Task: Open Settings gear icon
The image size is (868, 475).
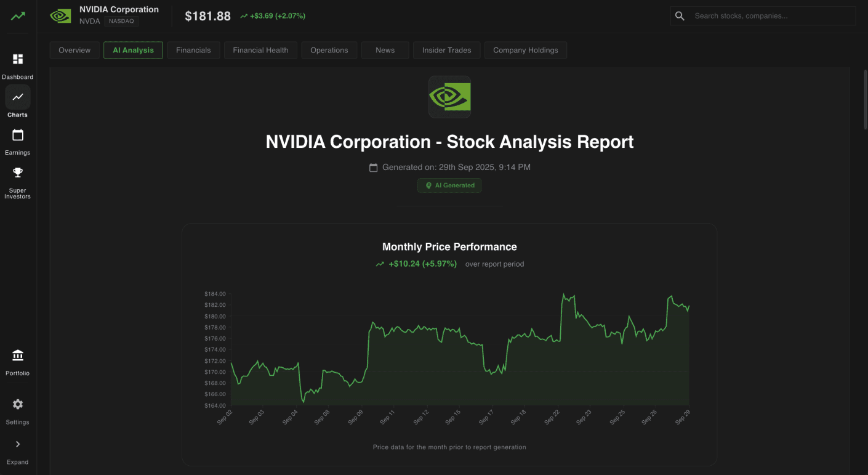Action: [18, 404]
